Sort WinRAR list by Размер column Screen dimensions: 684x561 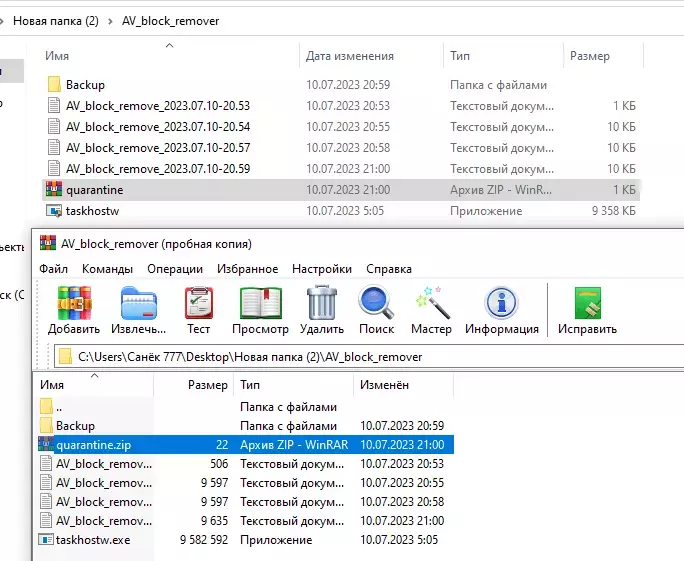click(x=194, y=385)
